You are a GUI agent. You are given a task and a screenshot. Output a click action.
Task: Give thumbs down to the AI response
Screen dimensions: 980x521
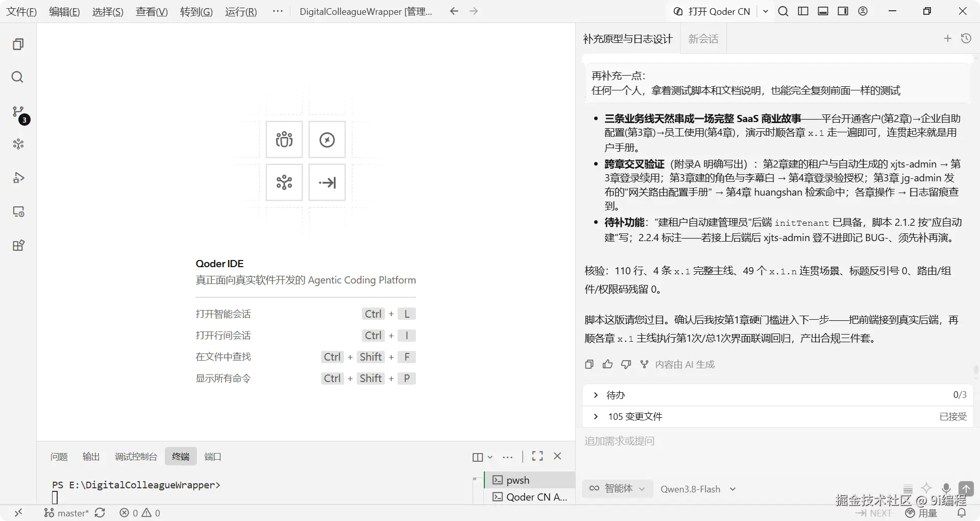[x=626, y=364]
